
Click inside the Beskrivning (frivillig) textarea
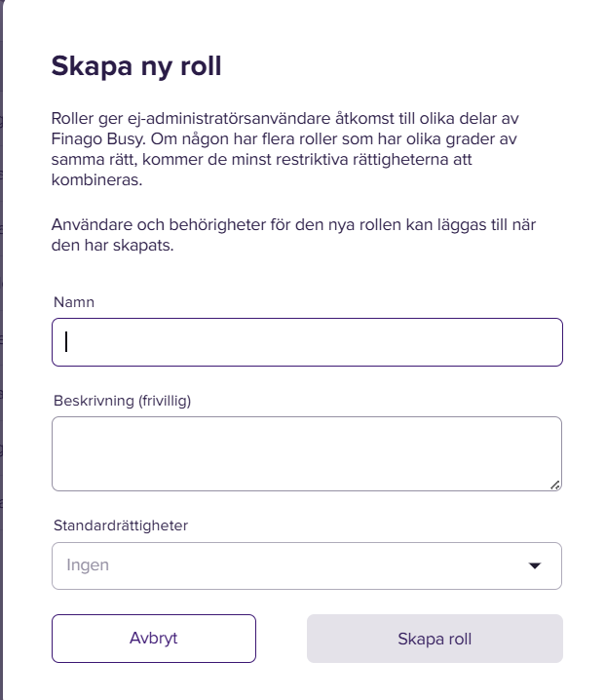tap(307, 453)
